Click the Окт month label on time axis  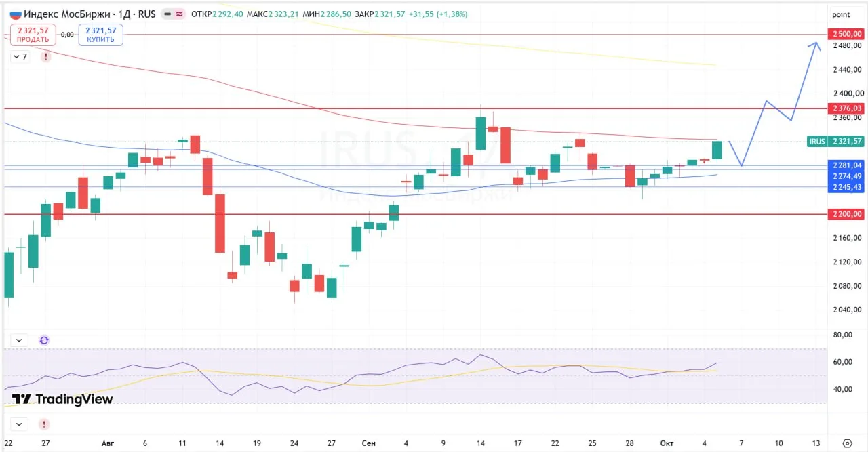(x=667, y=443)
